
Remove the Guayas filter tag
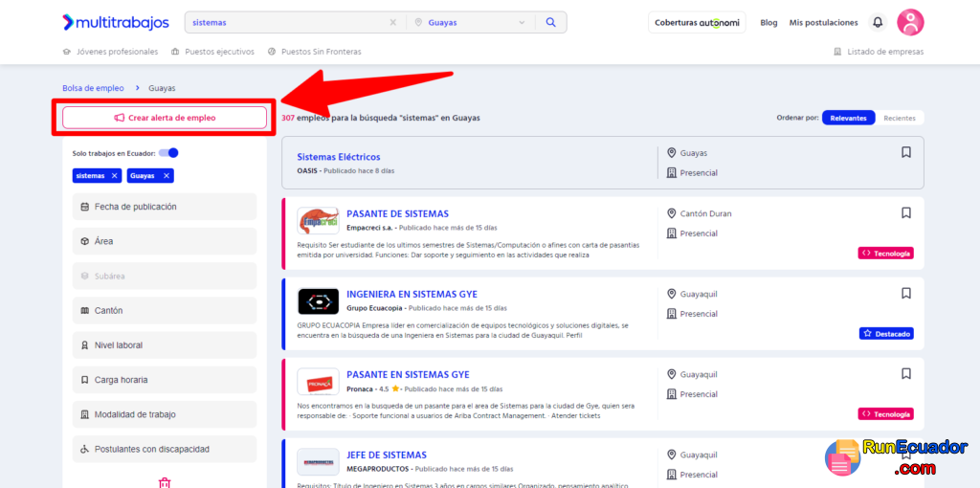tap(166, 176)
